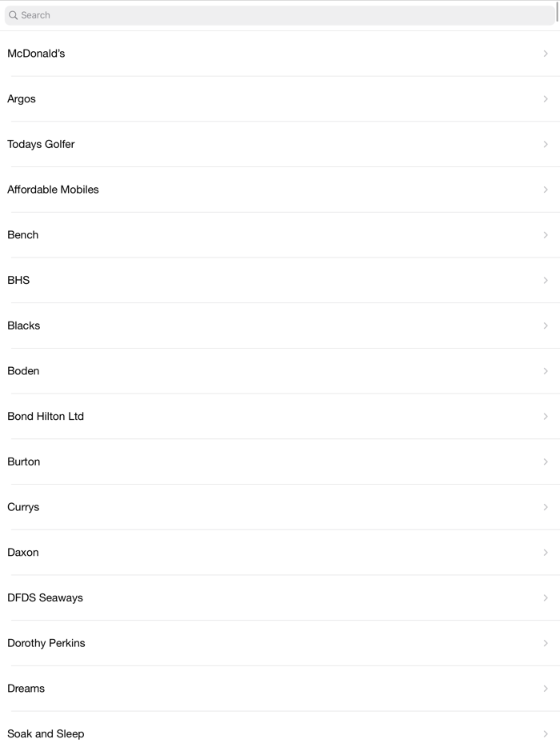Screen dimensions: 560x747
Task: Expand the Currys row arrow
Action: point(546,507)
